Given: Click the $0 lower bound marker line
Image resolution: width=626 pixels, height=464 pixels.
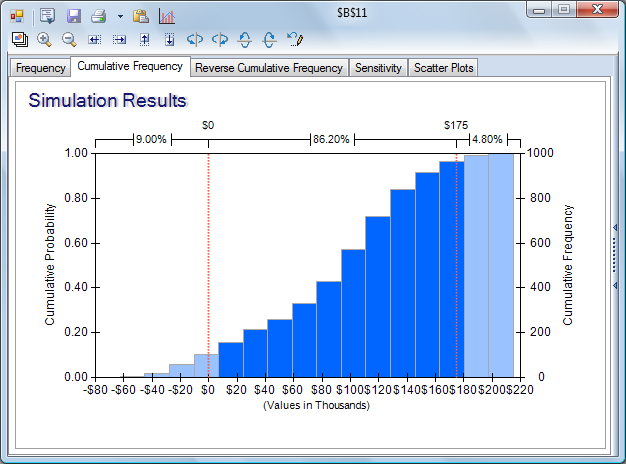Looking at the screenshot, I should tap(208, 260).
